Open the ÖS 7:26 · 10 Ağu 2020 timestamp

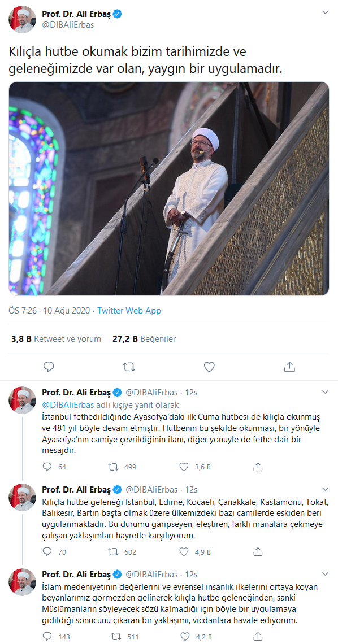tap(49, 311)
